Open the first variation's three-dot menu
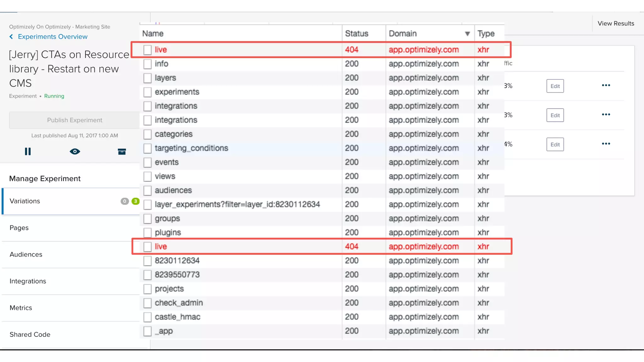 click(606, 85)
